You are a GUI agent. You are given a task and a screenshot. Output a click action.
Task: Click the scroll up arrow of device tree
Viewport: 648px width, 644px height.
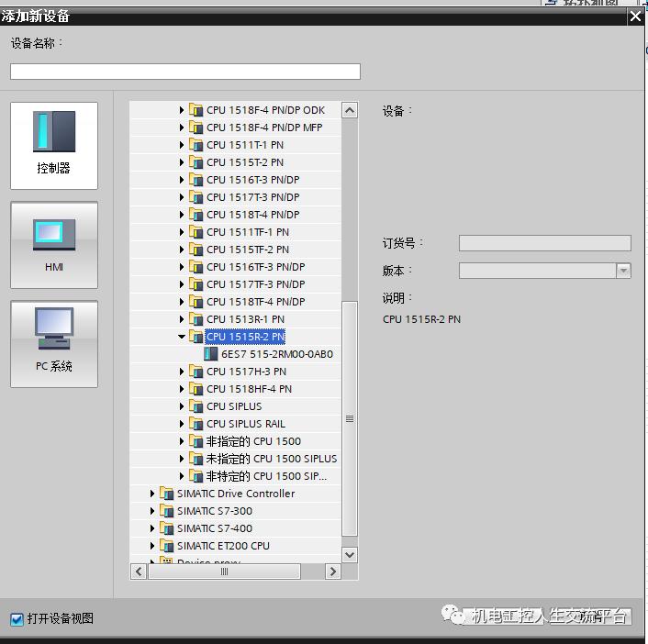[x=350, y=110]
